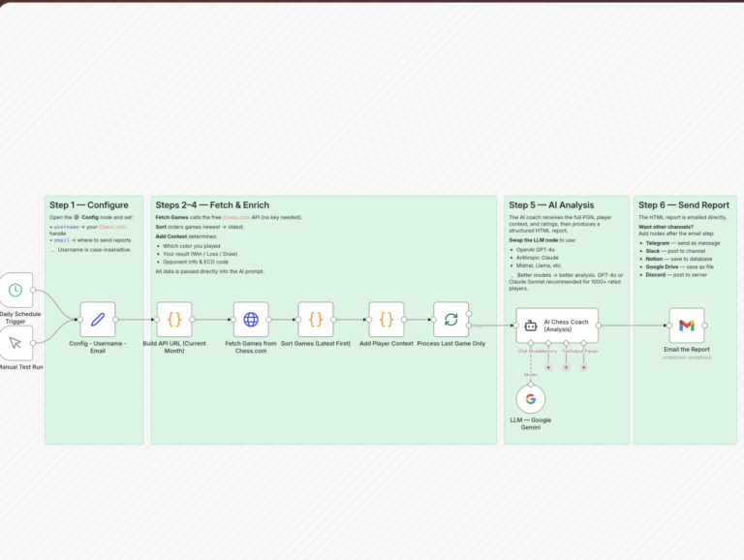Open the Email the Report Gmail node

[687, 326]
